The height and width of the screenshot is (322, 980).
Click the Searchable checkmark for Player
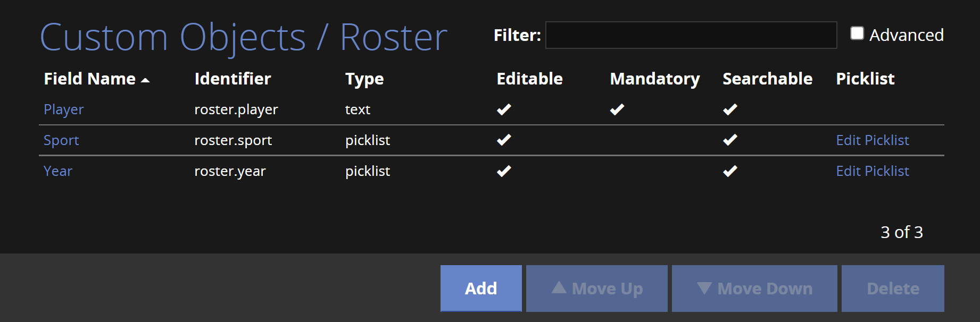(730, 109)
